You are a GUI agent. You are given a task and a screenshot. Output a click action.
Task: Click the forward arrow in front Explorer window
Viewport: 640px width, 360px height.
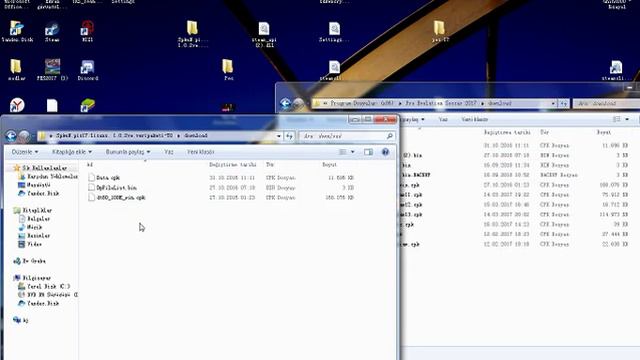24,136
